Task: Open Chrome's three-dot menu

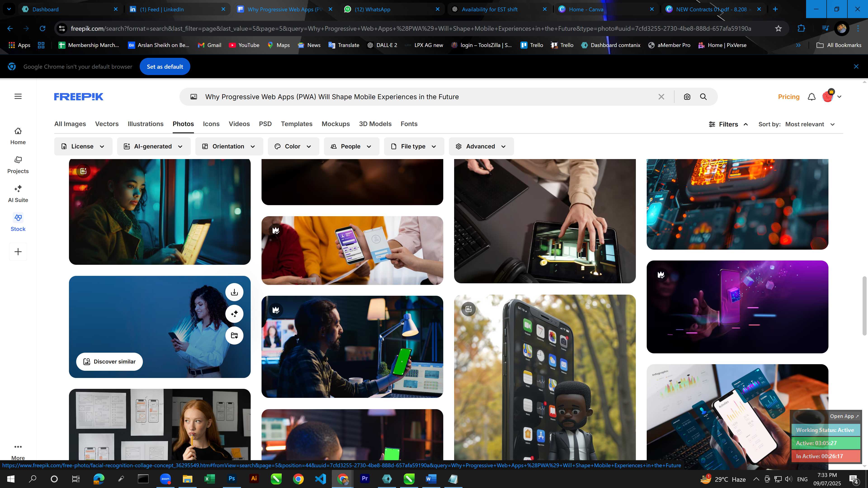Action: [858, 28]
